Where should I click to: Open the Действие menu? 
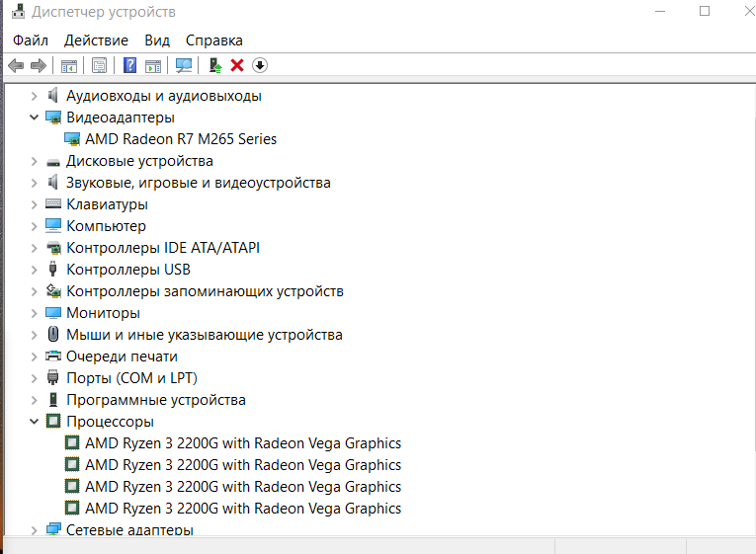[x=96, y=40]
